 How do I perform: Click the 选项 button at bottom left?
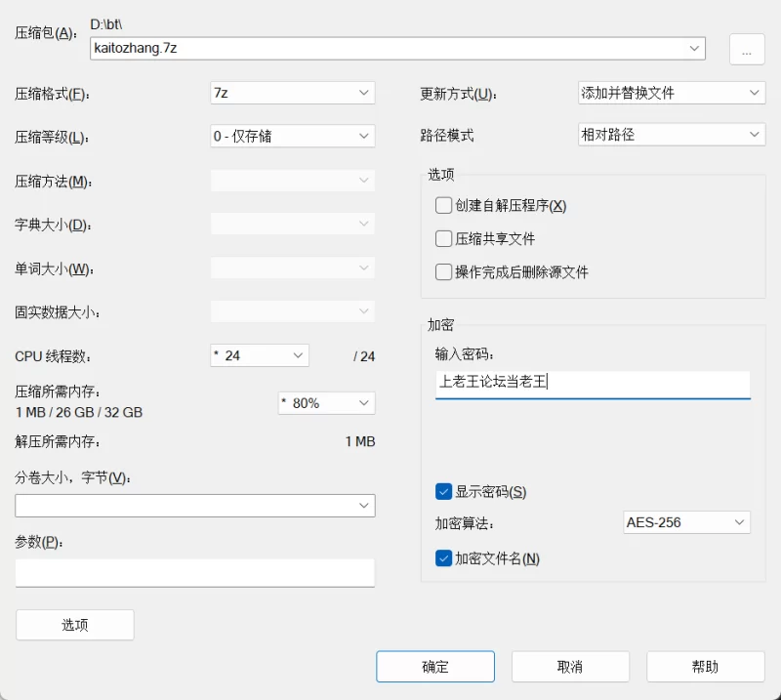pyautogui.click(x=75, y=625)
